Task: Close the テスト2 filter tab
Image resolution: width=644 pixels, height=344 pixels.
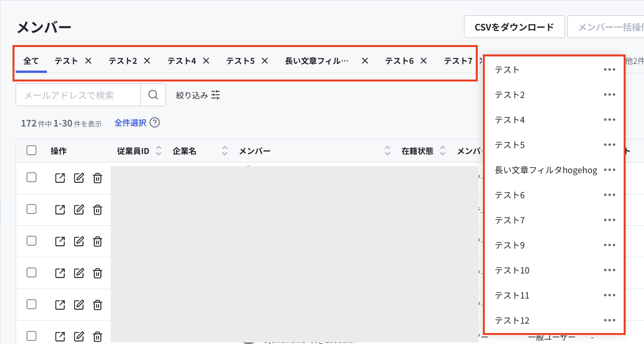Action: (x=147, y=61)
